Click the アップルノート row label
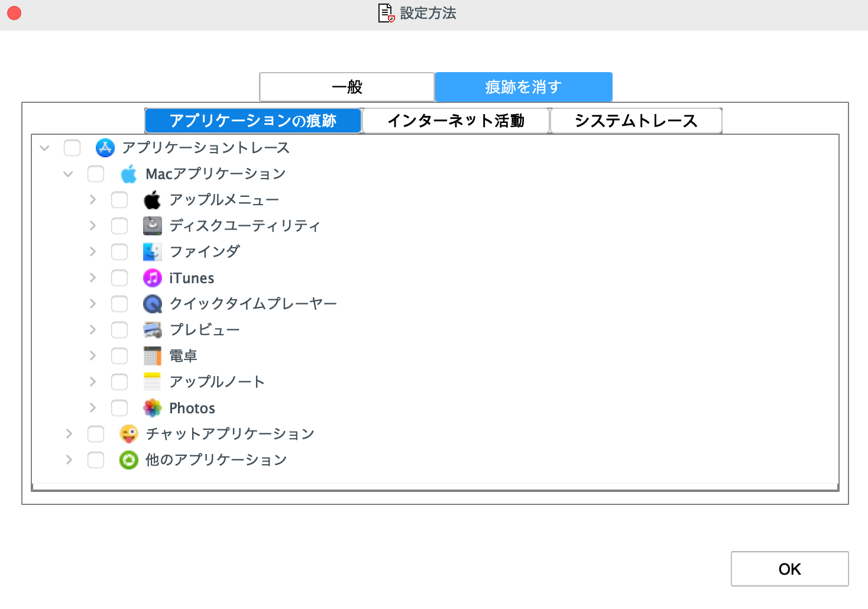The height and width of the screenshot is (609, 868). [217, 382]
